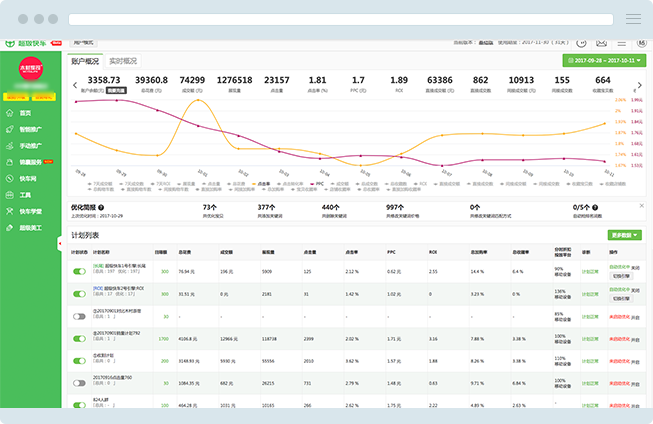653x424 pixels.
Task: Click the 智能推广 rocket icon in sidebar
Action: tap(9, 129)
